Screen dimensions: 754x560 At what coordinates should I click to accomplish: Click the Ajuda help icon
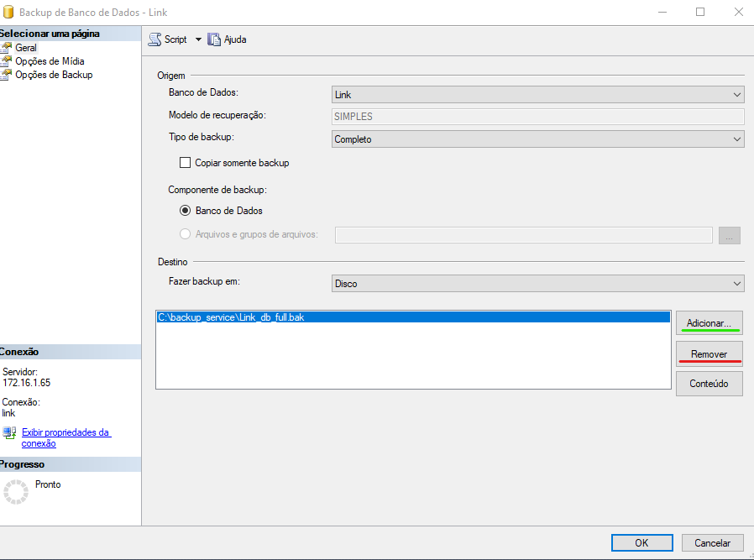tap(214, 39)
